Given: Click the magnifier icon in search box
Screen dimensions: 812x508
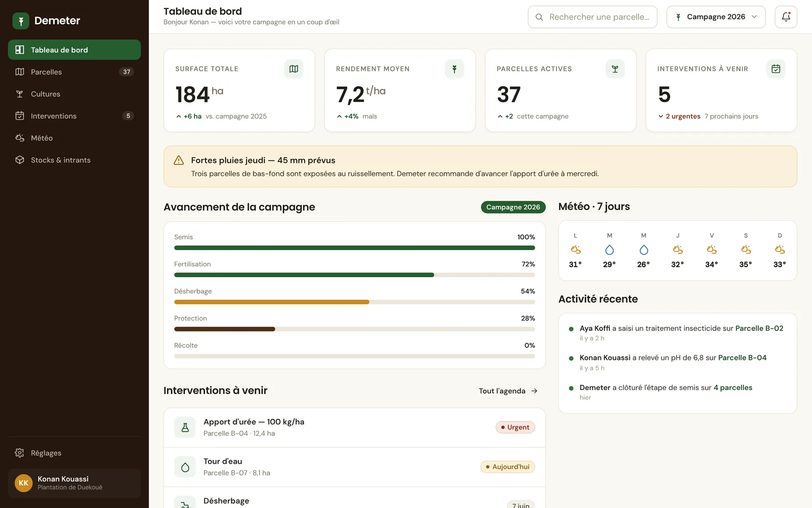Looking at the screenshot, I should (539, 17).
